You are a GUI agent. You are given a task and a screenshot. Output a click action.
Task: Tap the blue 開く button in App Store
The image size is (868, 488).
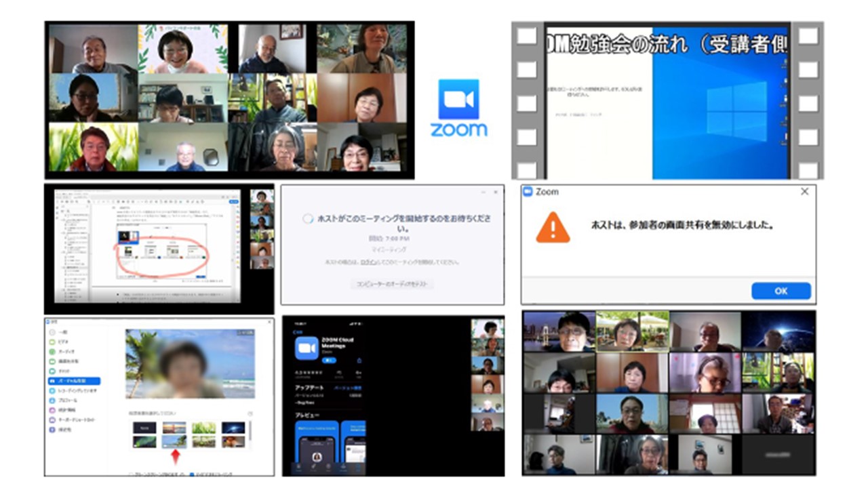click(x=329, y=361)
